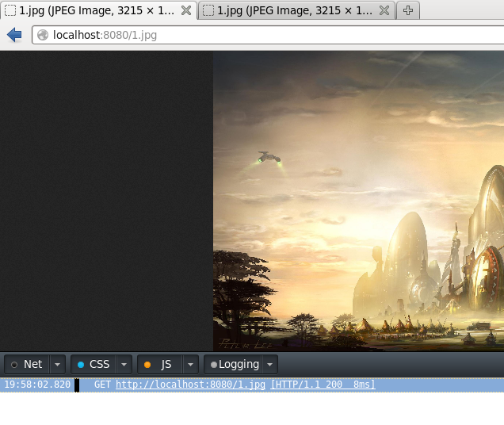Open the http://localhost:8080/1.jpg console link

191,385
